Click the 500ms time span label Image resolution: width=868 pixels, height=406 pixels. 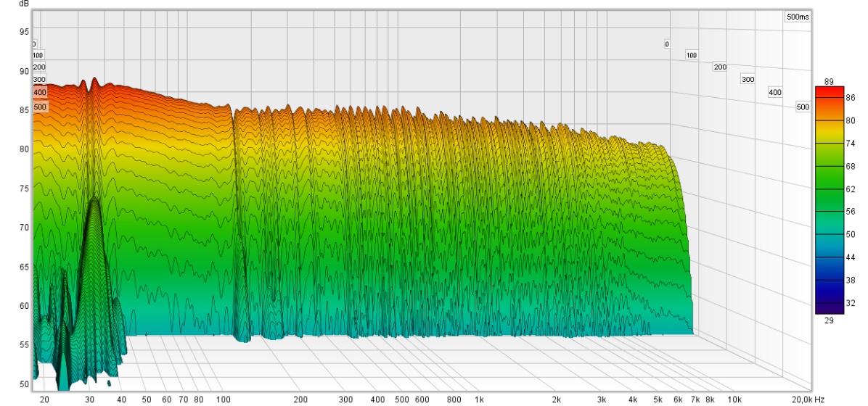797,17
